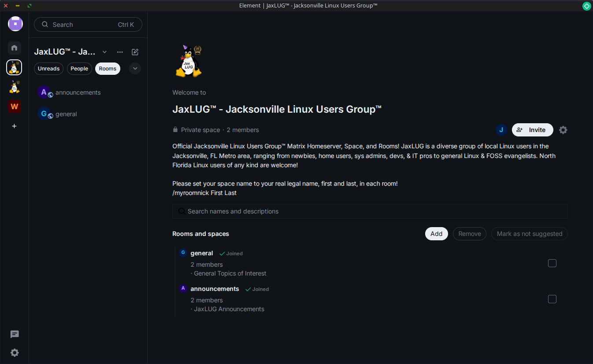Image resolution: width=593 pixels, height=364 pixels.
Task: Open announcements in Rooms and spaces
Action: 215,289
